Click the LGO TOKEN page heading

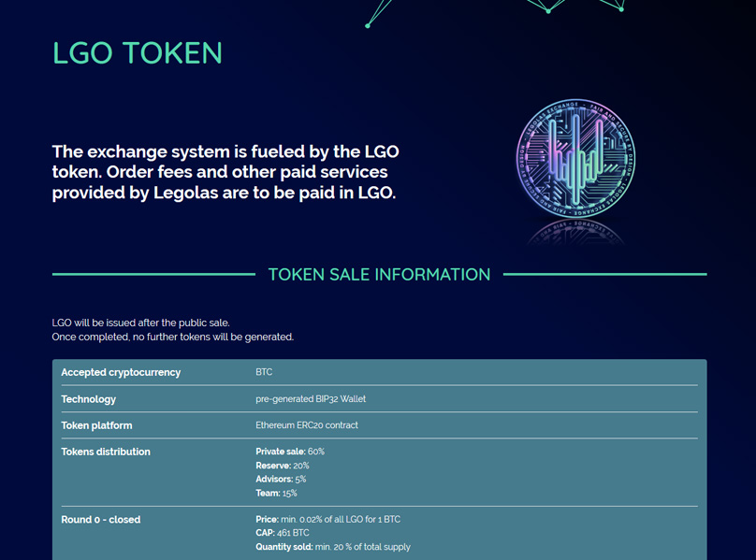(x=138, y=53)
